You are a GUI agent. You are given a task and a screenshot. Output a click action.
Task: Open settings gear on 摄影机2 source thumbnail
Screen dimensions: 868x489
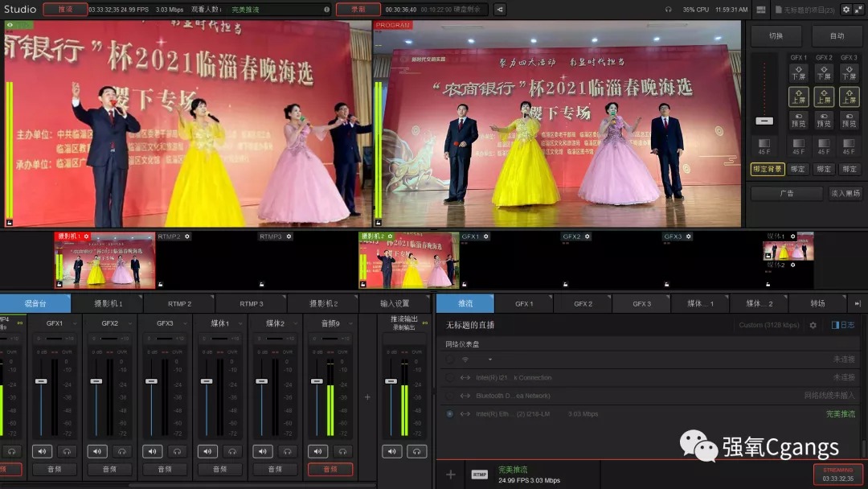[x=391, y=236]
